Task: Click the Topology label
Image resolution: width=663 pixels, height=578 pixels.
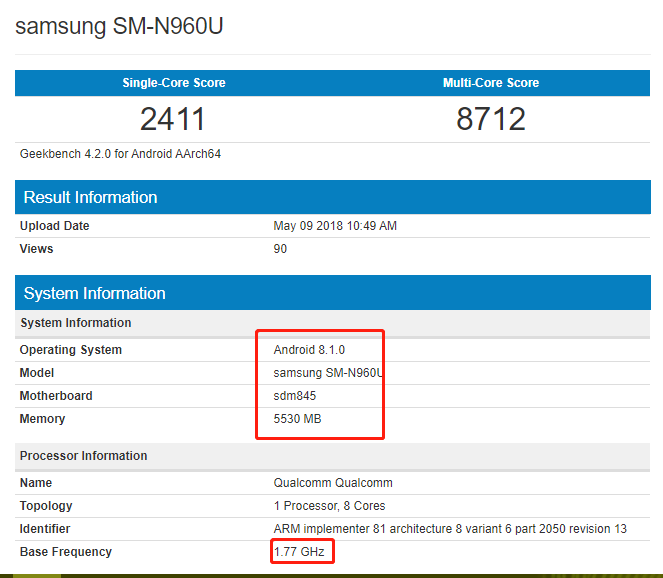Action: pyautogui.click(x=46, y=506)
